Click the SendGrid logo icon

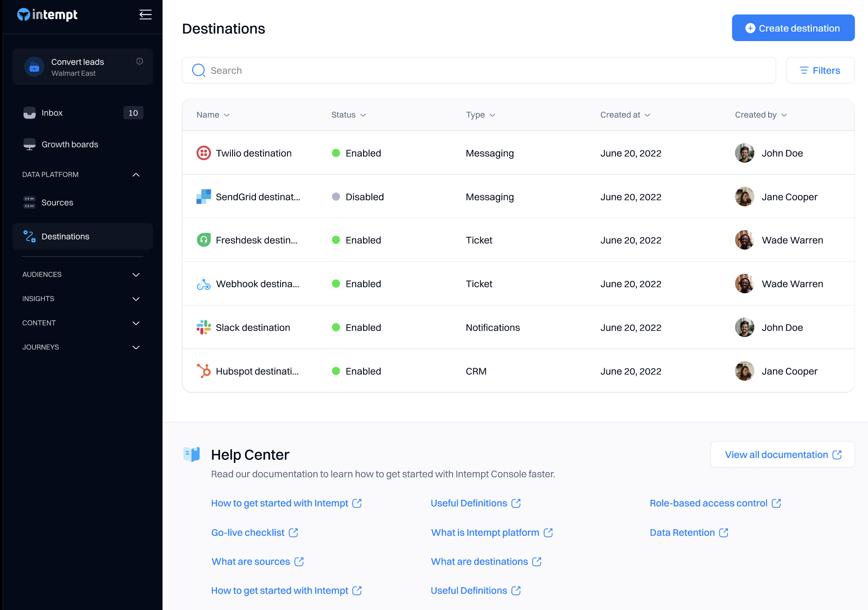click(204, 197)
